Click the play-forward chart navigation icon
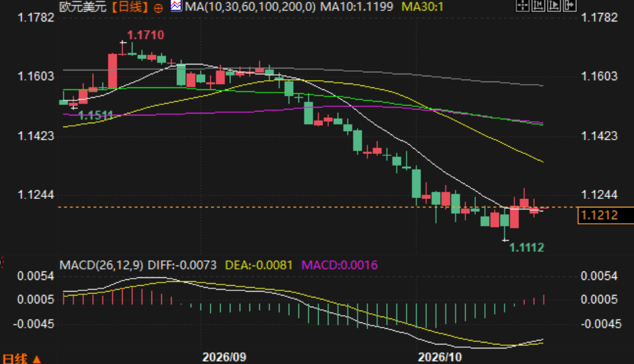 tap(554, 5)
